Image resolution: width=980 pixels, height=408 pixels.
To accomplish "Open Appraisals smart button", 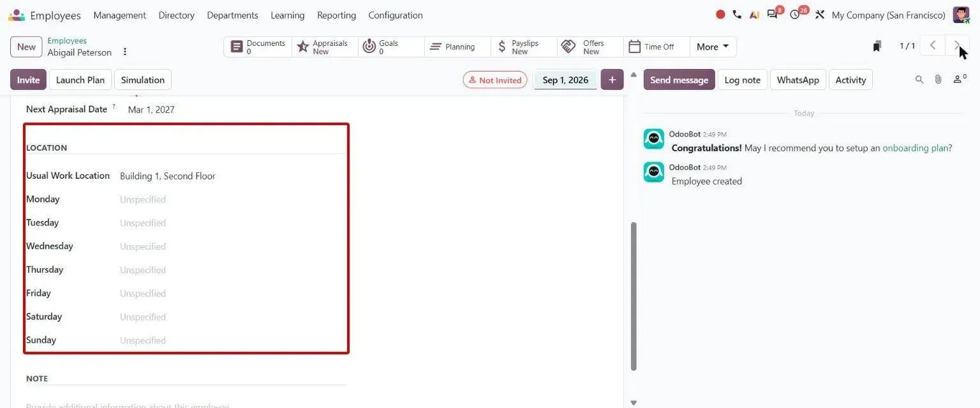I will 325,47.
